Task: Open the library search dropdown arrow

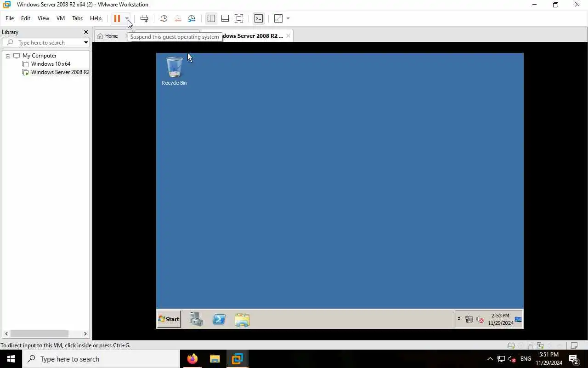Action: [86, 43]
